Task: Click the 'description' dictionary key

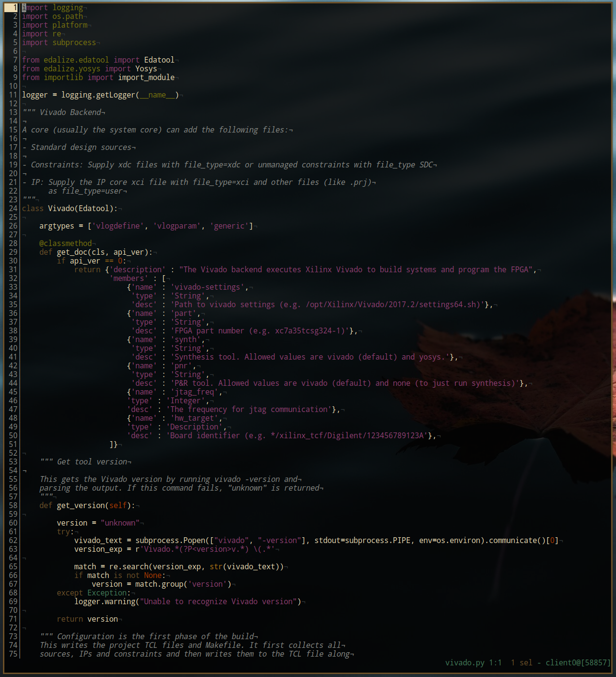Action: (x=138, y=269)
